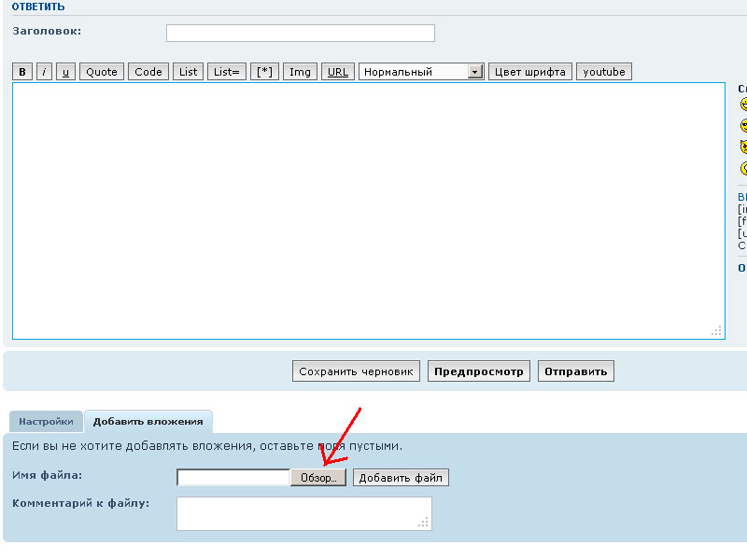747x560 pixels.
Task: Add a list item with [*] button
Action: (265, 72)
